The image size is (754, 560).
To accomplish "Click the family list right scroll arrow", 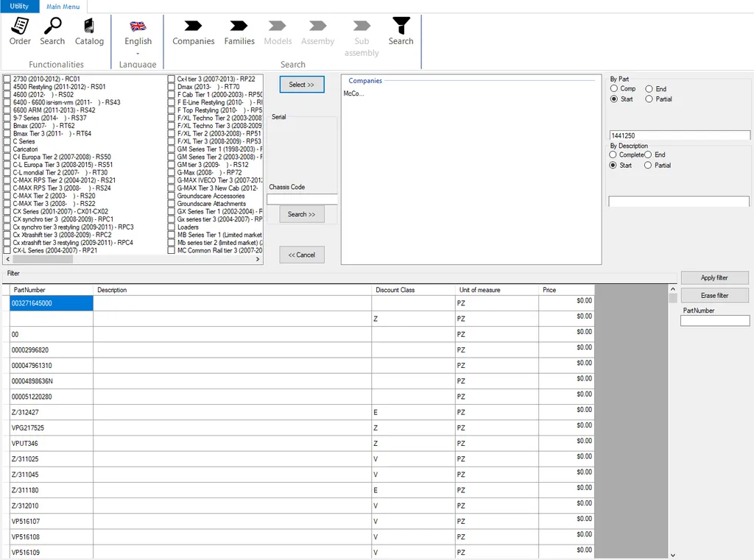I will point(258,259).
